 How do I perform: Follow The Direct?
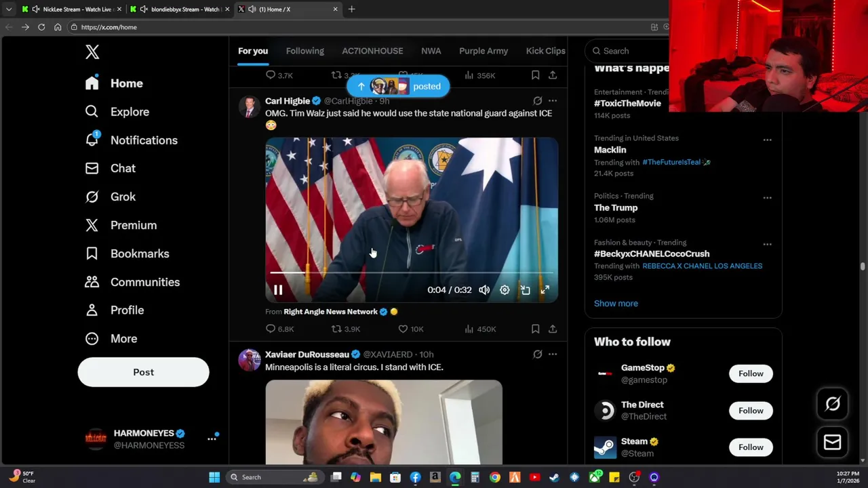pos(751,411)
